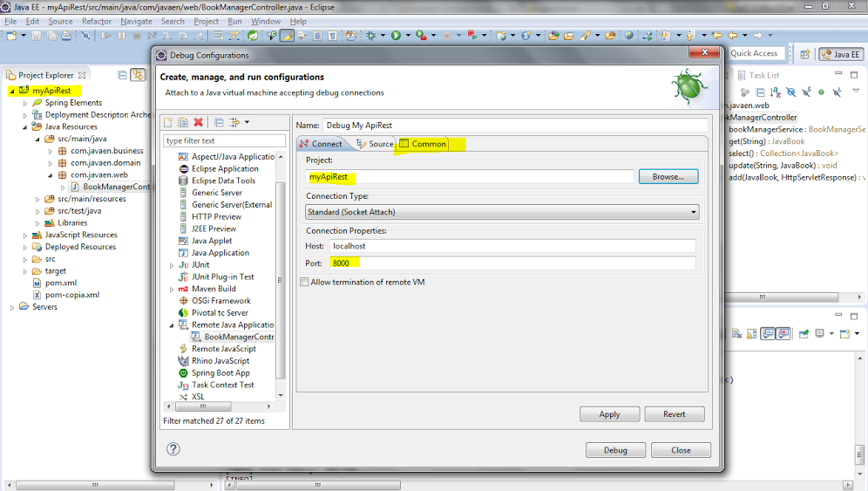Click the green Run play toolbar icon

point(396,36)
